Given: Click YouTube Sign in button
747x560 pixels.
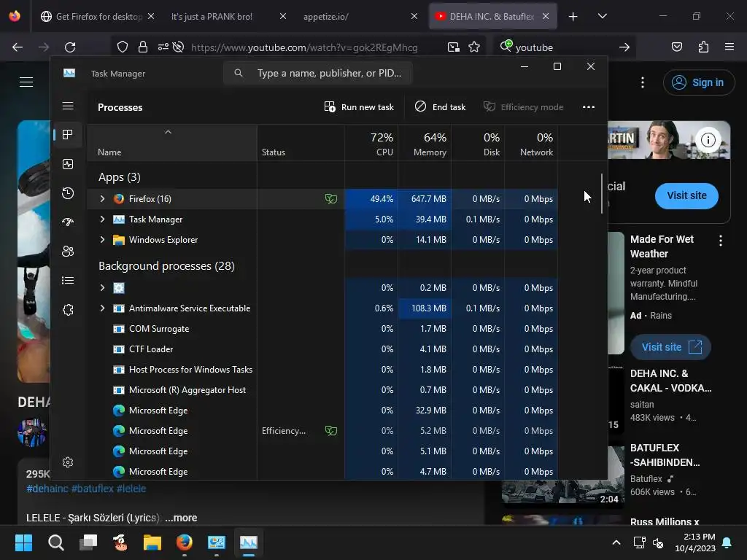Looking at the screenshot, I should click(x=698, y=82).
